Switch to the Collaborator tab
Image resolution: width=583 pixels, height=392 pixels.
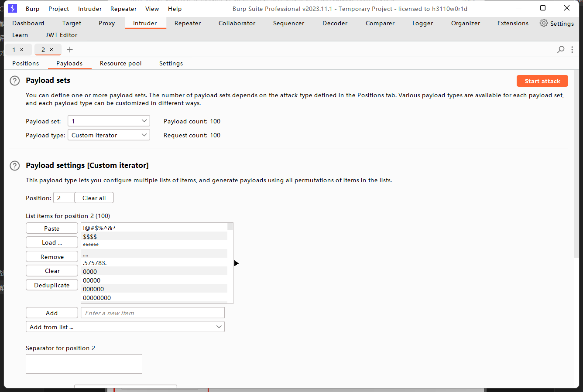237,23
